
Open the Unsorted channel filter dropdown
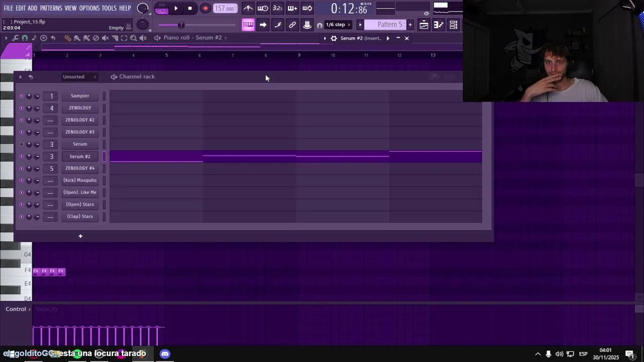point(79,77)
